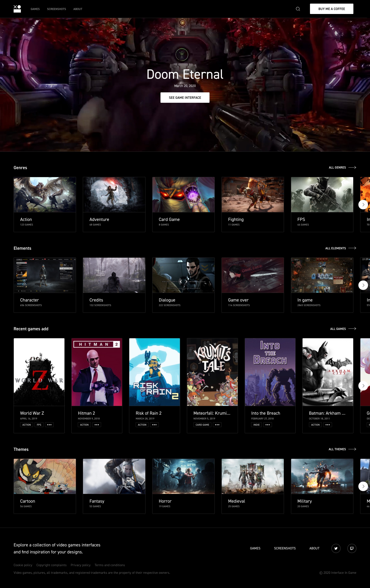Click the Buy Me a Coffee button
This screenshot has height=588, width=370.
(x=332, y=9)
